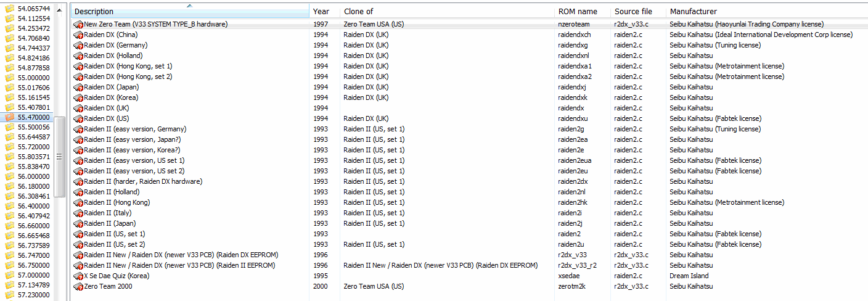The height and width of the screenshot is (301, 868).
Task: Click the Zero Team 2000 game icon
Action: tap(78, 286)
